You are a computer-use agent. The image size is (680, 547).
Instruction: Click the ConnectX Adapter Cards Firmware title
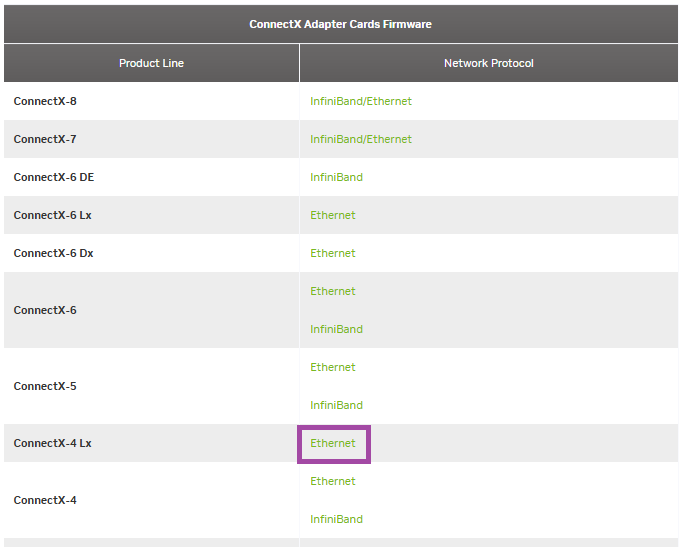tap(340, 24)
